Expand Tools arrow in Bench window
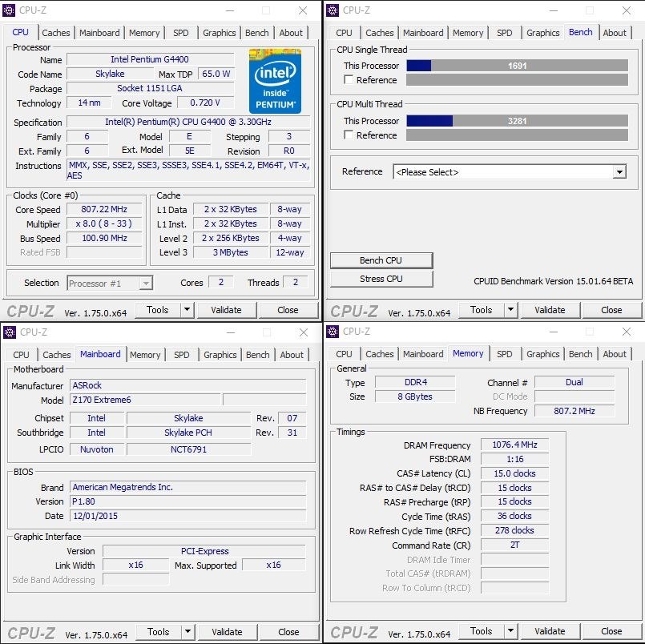This screenshot has width=645, height=644. click(x=510, y=310)
